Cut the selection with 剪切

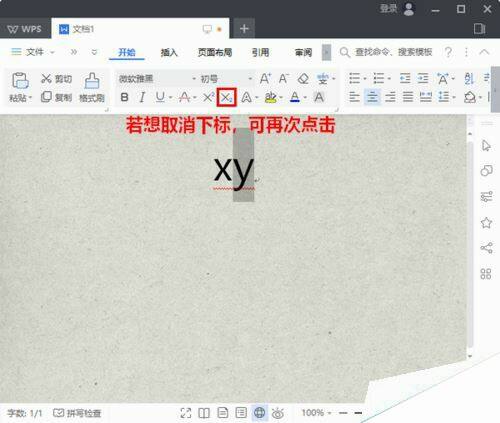click(56, 79)
